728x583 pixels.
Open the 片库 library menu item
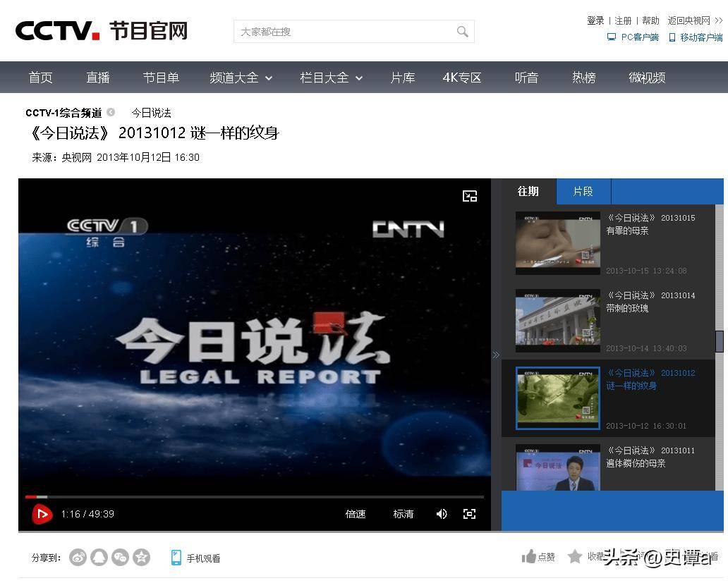pyautogui.click(x=403, y=78)
